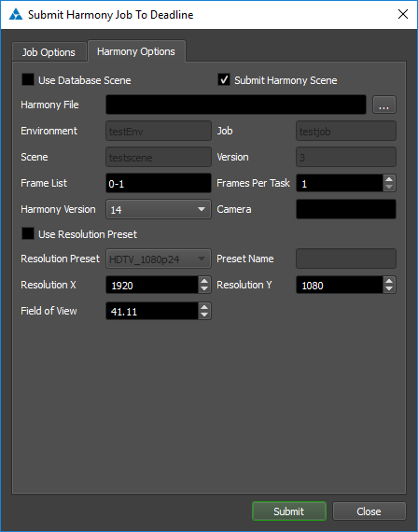This screenshot has height=532, width=418.
Task: Decrease Frames Per Task with down arrow
Action: coord(389,187)
